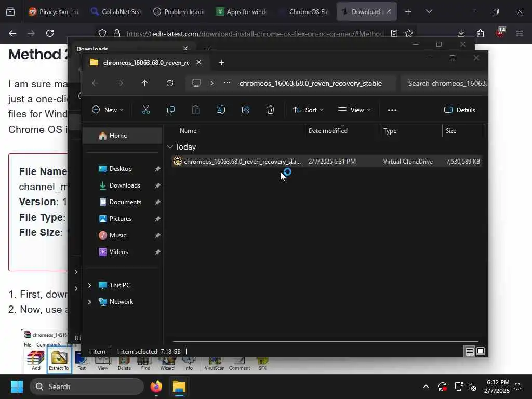Reload the Firefox page
Screen dimensions: 532x399
[x=50, y=33]
